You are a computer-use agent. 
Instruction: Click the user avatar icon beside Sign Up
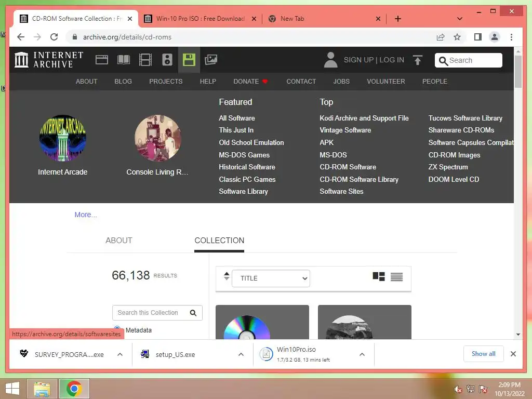point(330,60)
